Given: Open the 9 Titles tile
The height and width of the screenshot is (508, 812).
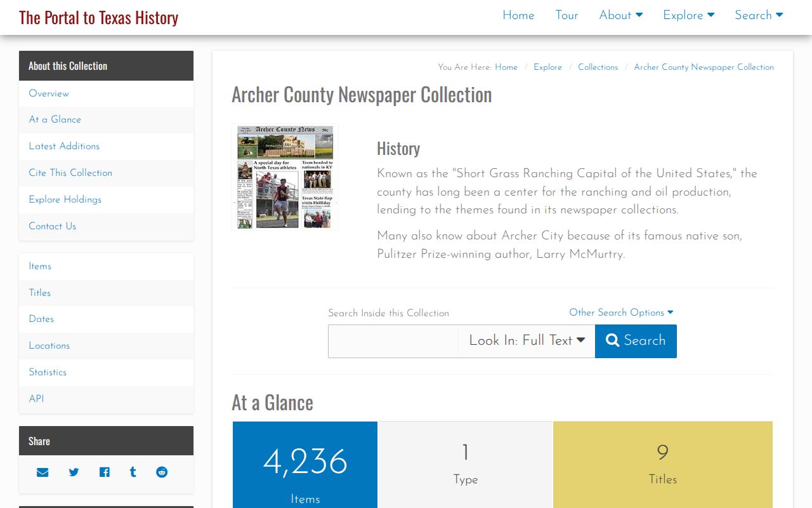Looking at the screenshot, I should pos(663,465).
